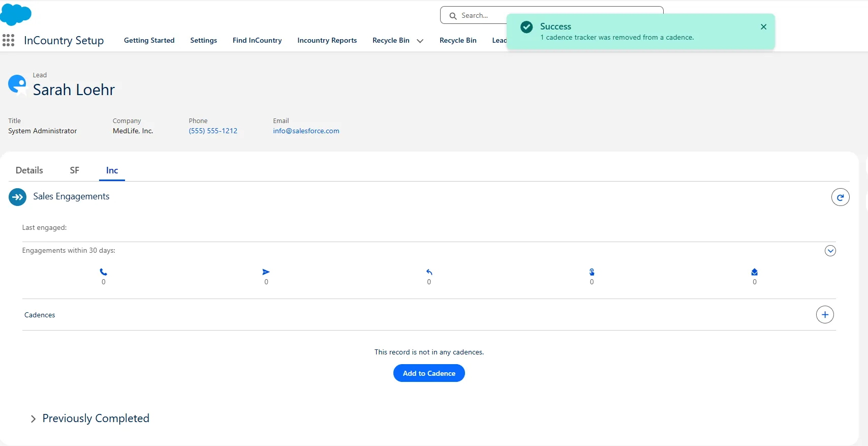Dismiss the Success notification toast
The width and height of the screenshot is (868, 446).
pos(763,27)
